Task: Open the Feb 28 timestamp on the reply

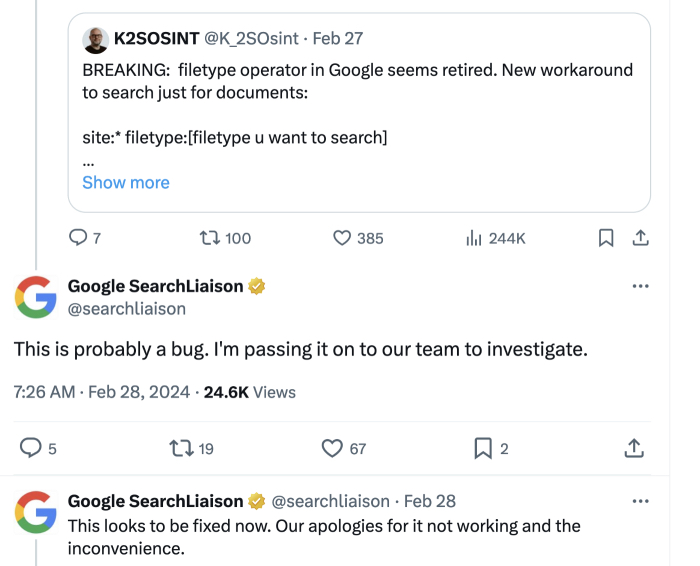Action: point(430,501)
